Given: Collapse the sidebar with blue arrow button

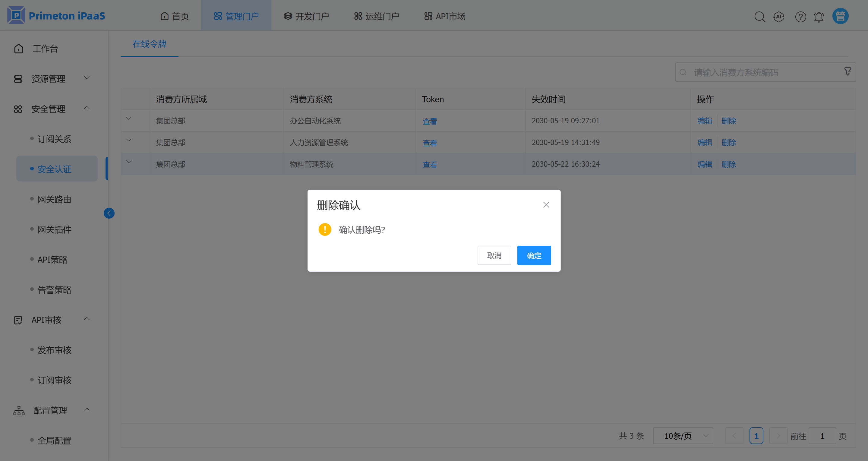Looking at the screenshot, I should (109, 213).
